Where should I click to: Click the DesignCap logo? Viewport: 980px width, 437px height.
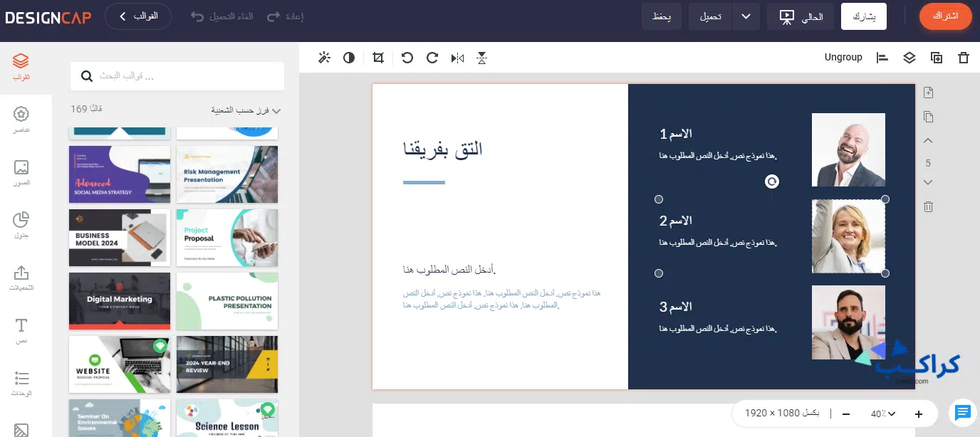48,16
